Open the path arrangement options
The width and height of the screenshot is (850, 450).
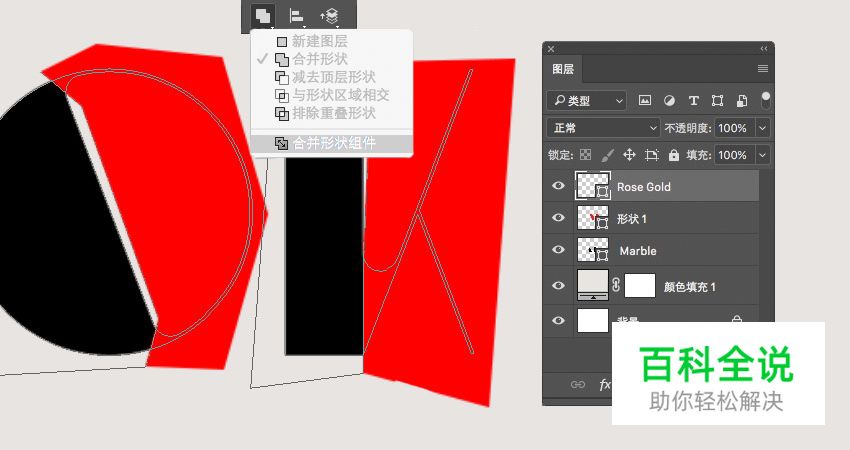[329, 15]
